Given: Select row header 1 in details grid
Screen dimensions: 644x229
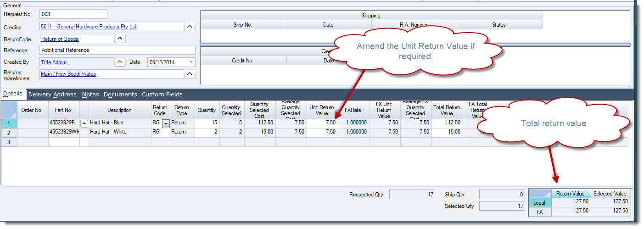Looking at the screenshot, I should coord(9,123).
